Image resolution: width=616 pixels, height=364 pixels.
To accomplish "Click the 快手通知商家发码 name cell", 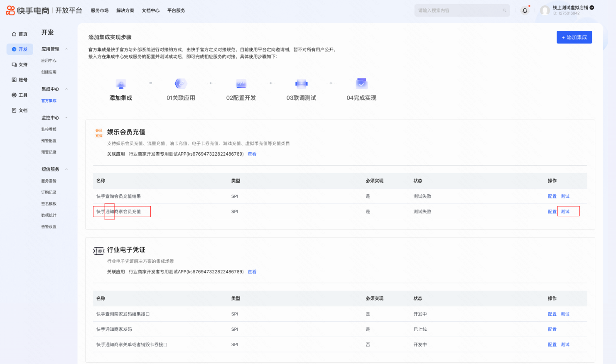I will pos(114,330).
